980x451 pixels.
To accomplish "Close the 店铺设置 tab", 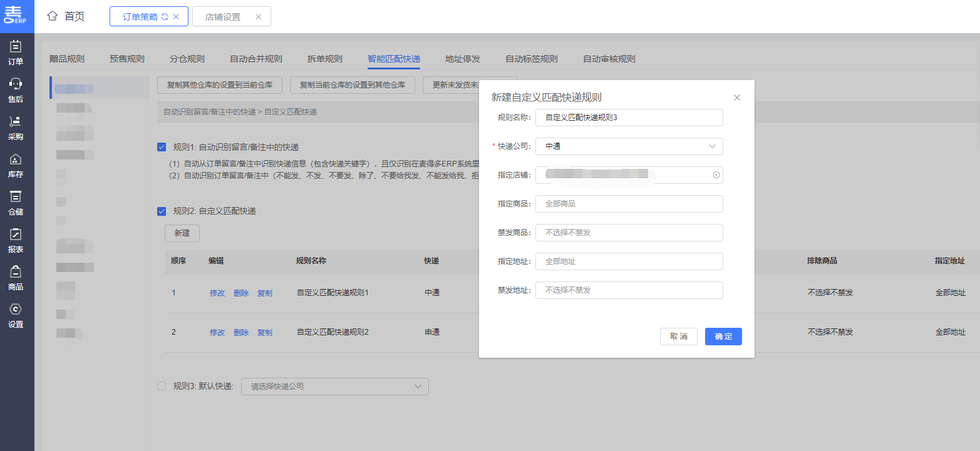I will (259, 17).
